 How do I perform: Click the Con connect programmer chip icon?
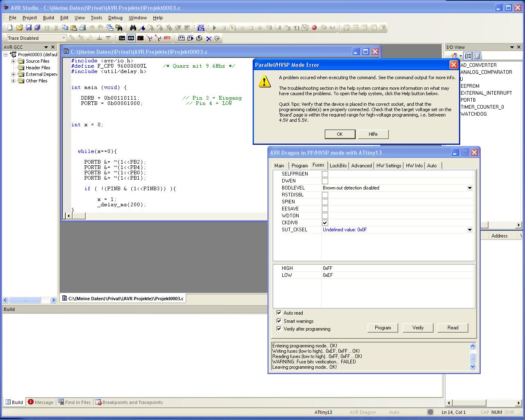[x=122, y=38]
